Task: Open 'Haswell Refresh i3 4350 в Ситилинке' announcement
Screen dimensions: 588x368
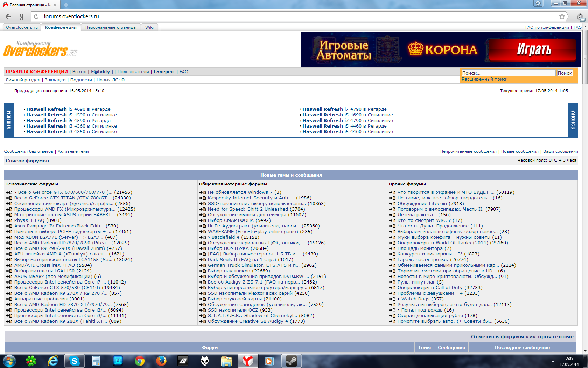Action: (71, 132)
